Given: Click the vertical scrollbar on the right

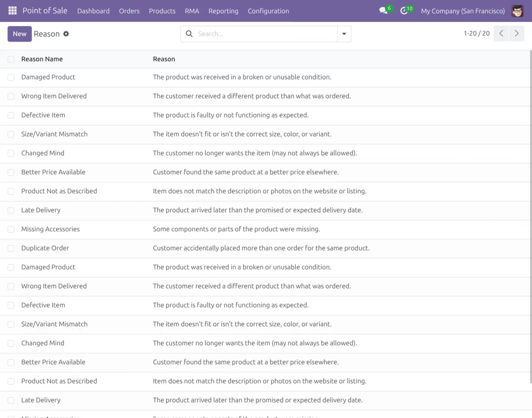Looking at the screenshot, I should tap(530, 177).
